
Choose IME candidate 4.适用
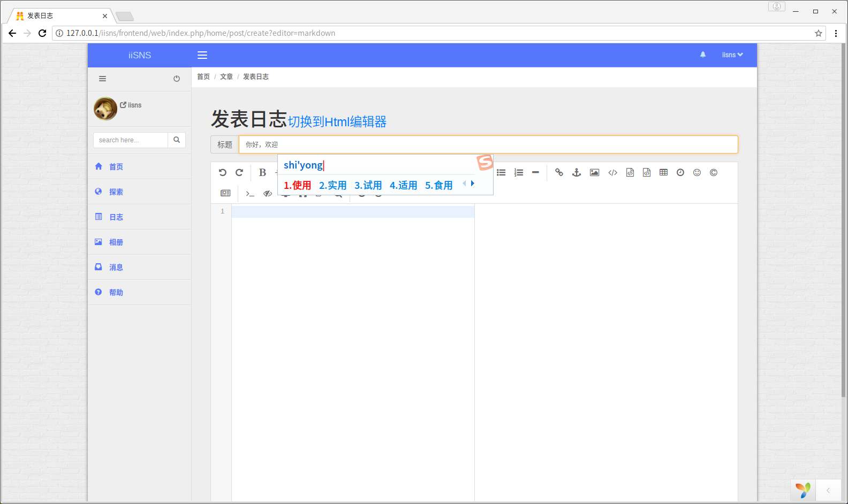pos(404,186)
